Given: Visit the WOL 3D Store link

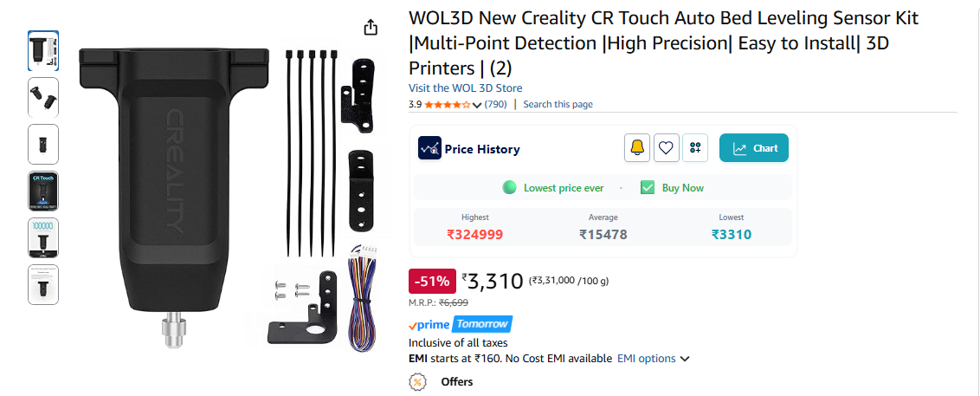Looking at the screenshot, I should point(465,88).
